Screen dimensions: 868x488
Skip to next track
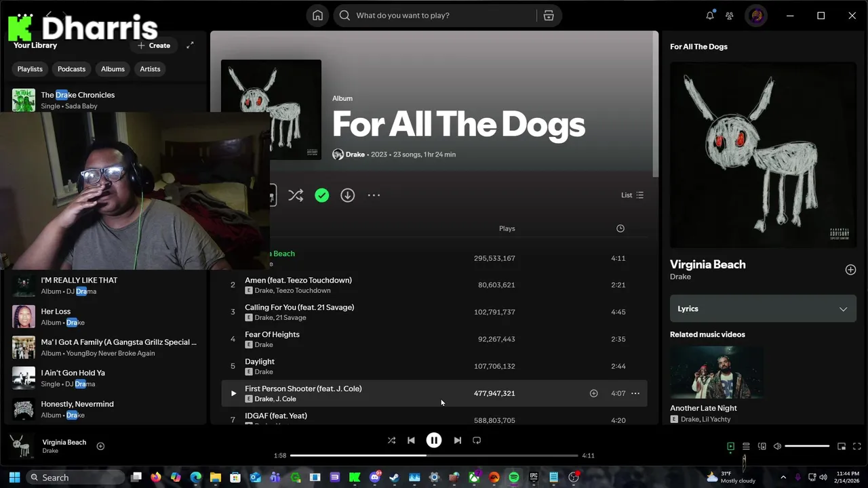pos(457,441)
